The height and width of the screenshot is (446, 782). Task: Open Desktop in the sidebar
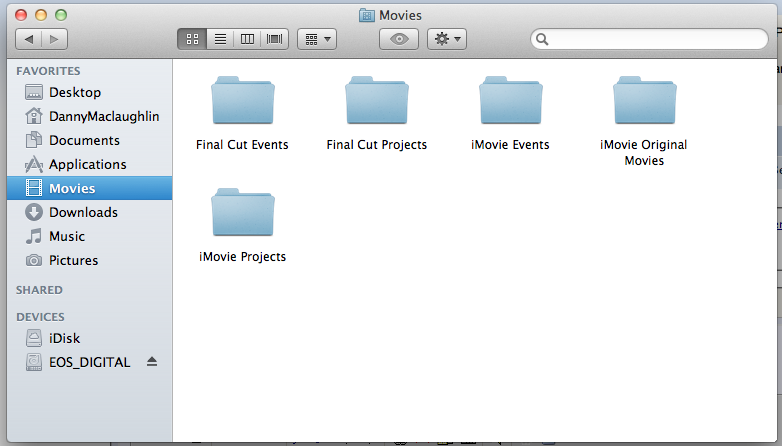coord(90,92)
